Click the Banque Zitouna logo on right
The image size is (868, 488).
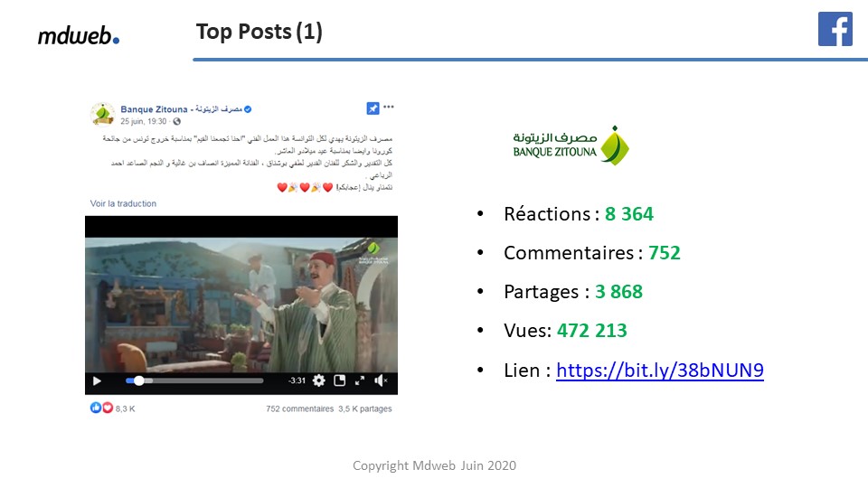[571, 145]
